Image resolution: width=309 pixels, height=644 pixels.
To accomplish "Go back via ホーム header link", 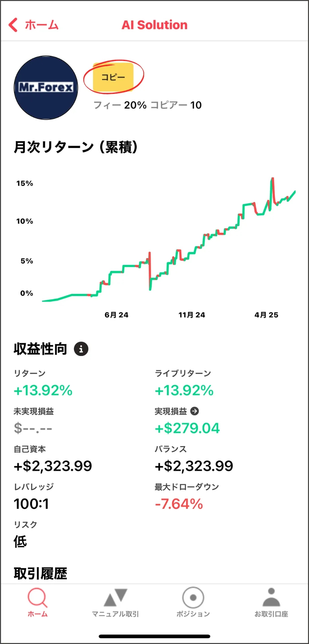I will [42, 25].
